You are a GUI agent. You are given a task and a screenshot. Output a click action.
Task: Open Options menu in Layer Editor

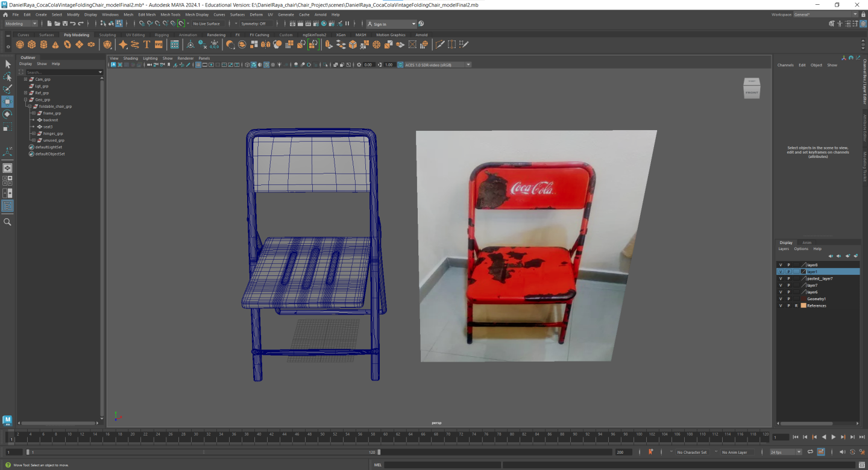click(801, 249)
